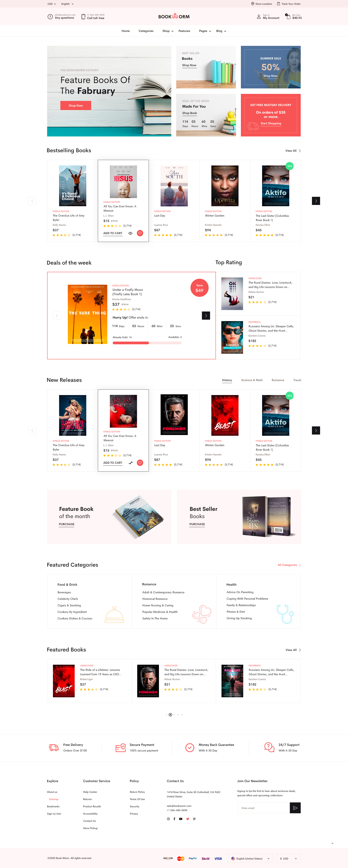Open Instagram icon in footer
This screenshot has height=868, width=348.
point(168,819)
